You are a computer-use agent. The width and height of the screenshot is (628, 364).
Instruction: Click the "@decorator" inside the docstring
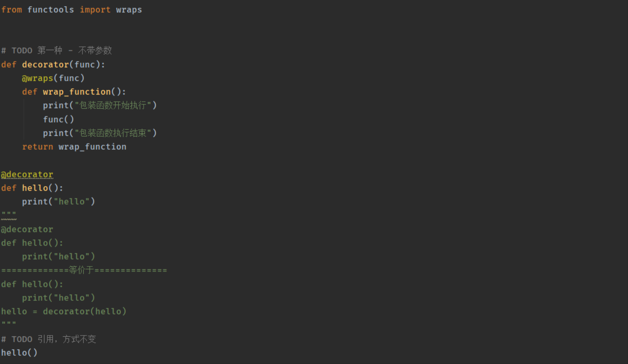tap(27, 229)
